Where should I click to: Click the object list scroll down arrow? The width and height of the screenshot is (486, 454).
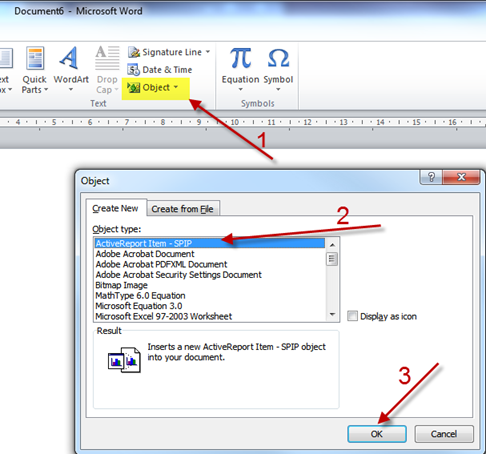(332, 314)
